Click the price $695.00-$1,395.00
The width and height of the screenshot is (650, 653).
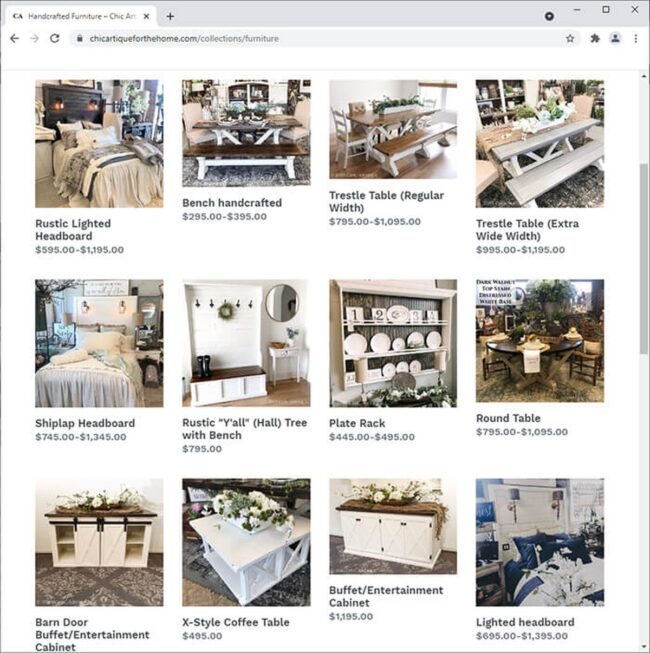(x=522, y=636)
